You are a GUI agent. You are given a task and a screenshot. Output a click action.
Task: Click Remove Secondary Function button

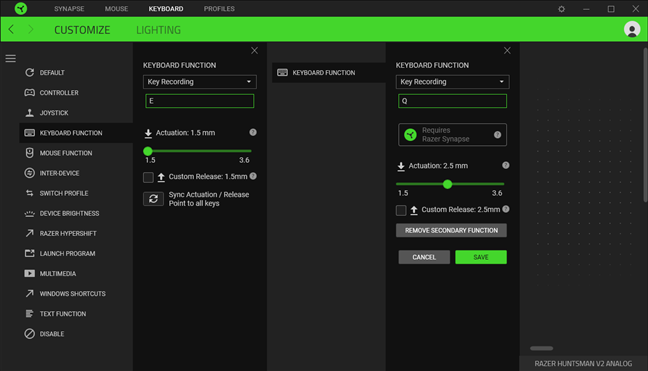click(x=451, y=230)
